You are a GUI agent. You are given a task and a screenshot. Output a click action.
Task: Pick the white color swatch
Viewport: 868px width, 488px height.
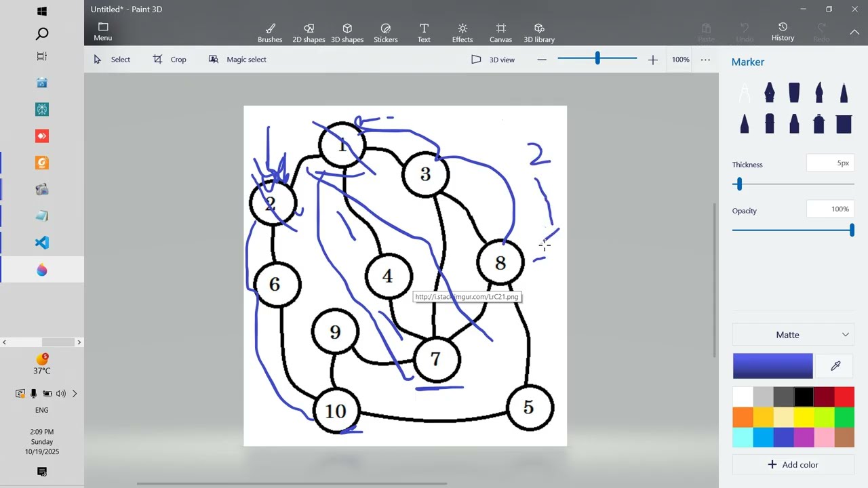click(x=743, y=397)
